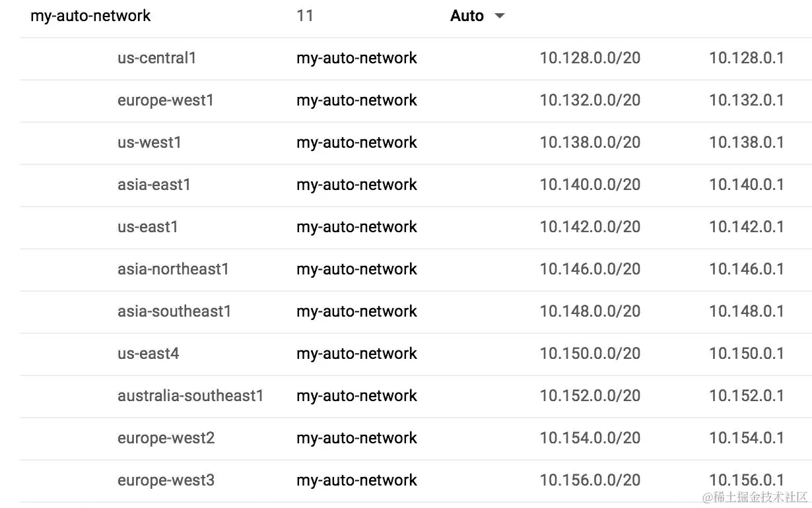Click the 10.156.0.1 gateway cell
This screenshot has height=508, width=812.
pyautogui.click(x=747, y=480)
